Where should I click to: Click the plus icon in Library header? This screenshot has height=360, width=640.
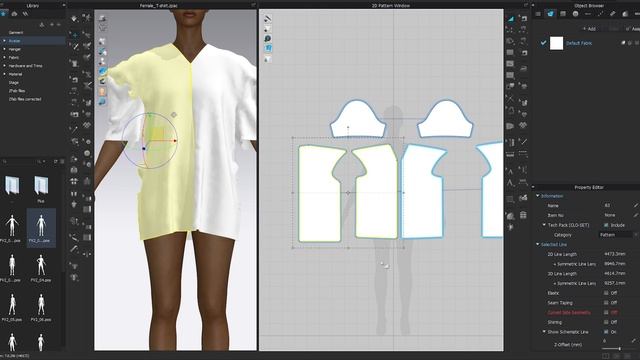pyautogui.click(x=52, y=25)
